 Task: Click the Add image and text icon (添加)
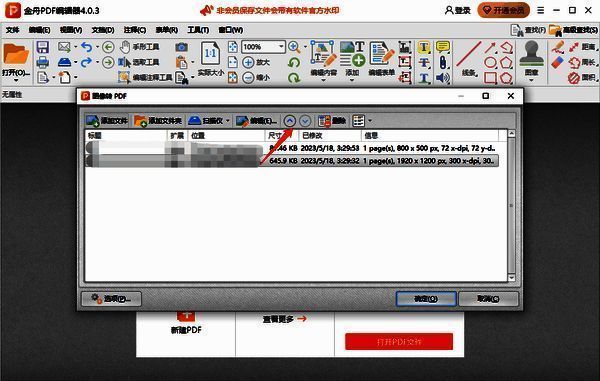click(x=352, y=54)
